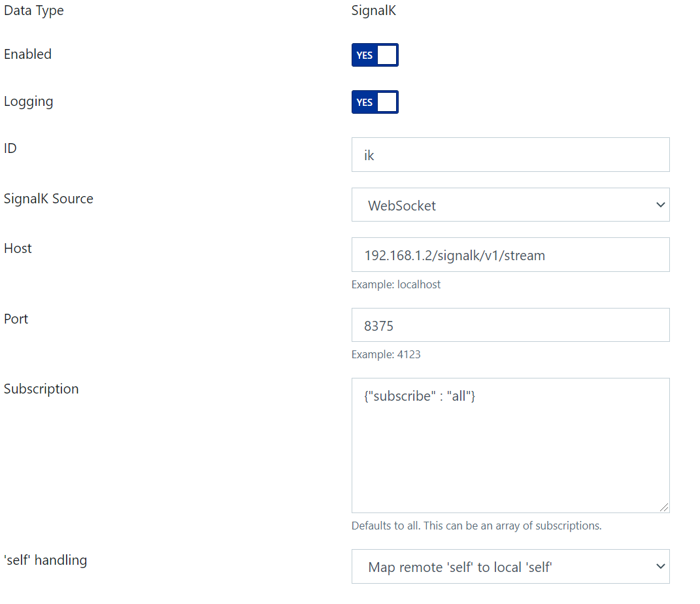Viewport: 700px width, 604px height.
Task: Click the Data Type label
Action: 33,10
